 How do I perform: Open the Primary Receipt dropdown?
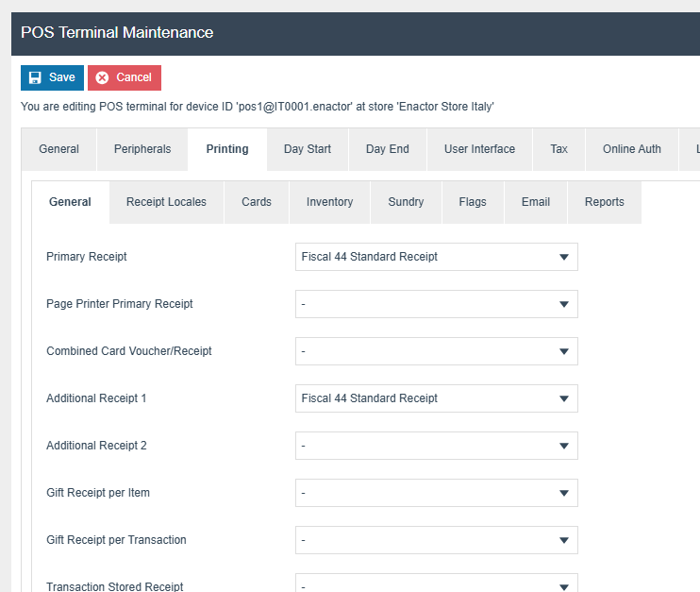[x=436, y=257]
